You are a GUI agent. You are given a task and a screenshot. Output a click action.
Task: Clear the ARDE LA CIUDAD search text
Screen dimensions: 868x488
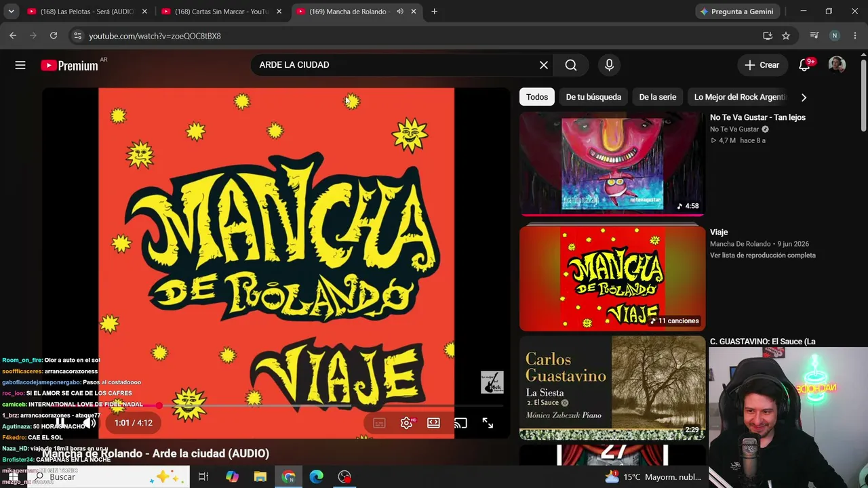[x=544, y=65]
